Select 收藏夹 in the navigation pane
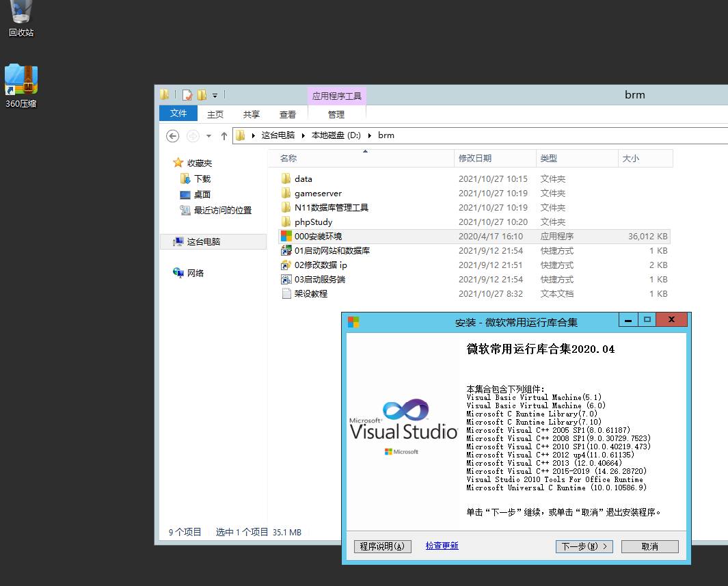728x586 pixels. (199, 163)
